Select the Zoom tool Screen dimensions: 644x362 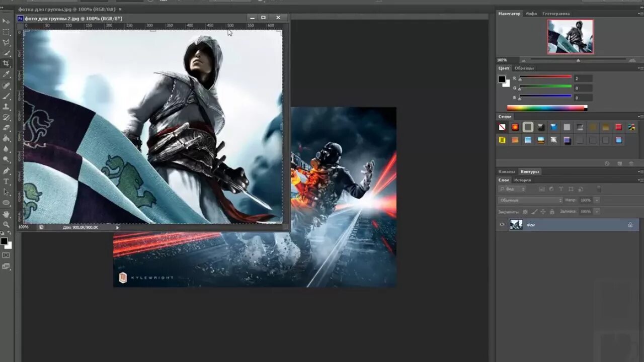point(6,224)
